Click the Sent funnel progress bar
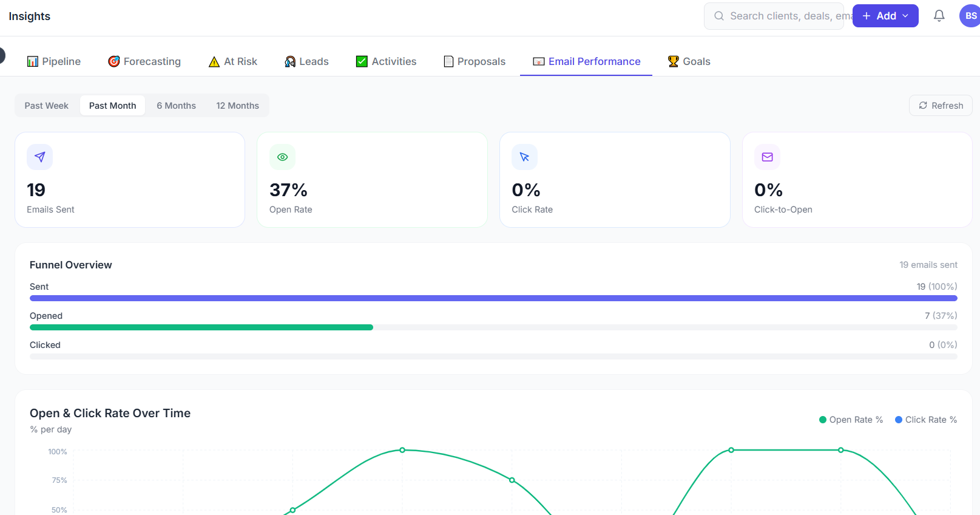The image size is (980, 515). pyautogui.click(x=493, y=298)
